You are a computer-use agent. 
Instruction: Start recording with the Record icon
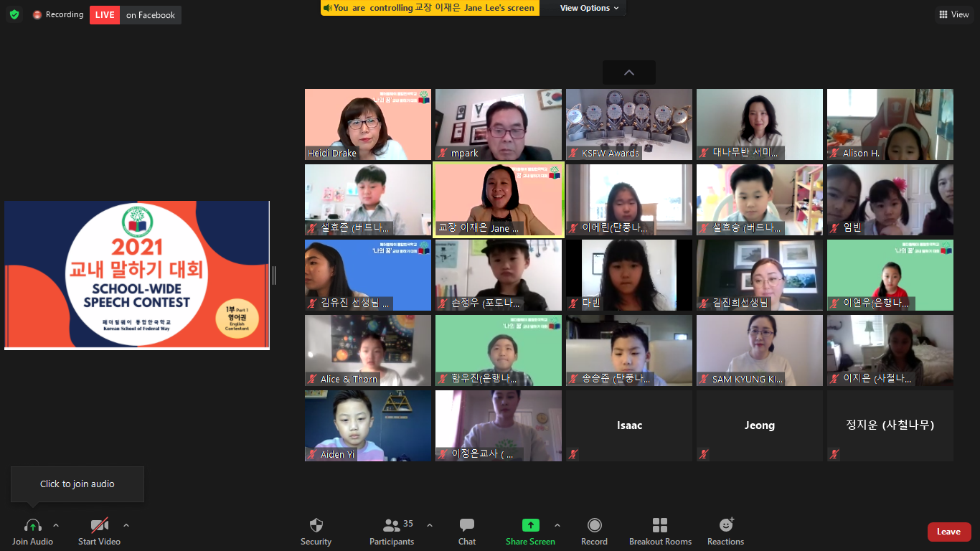point(594,526)
